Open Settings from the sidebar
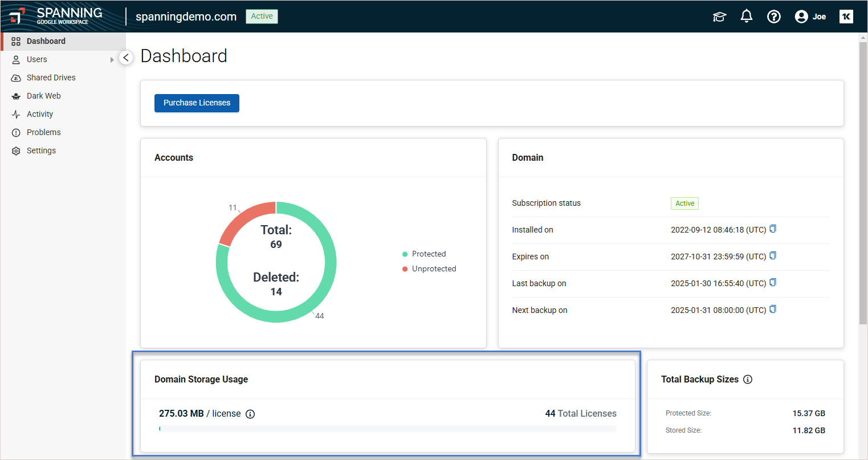Image resolution: width=868 pixels, height=460 pixels. (x=41, y=150)
